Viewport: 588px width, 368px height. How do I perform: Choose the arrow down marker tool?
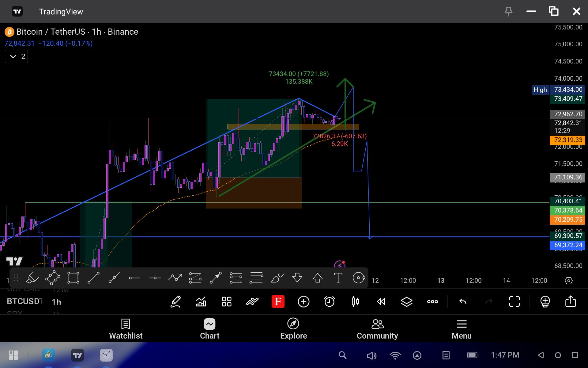pyautogui.click(x=297, y=278)
